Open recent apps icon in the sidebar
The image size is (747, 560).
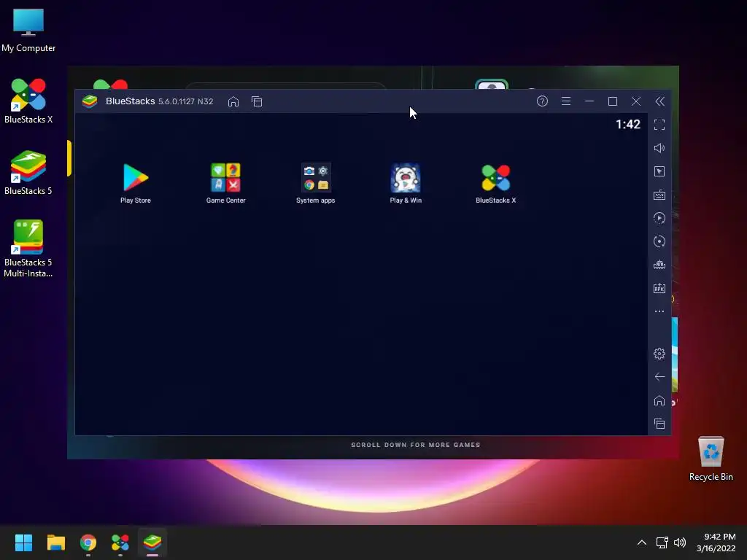659,424
